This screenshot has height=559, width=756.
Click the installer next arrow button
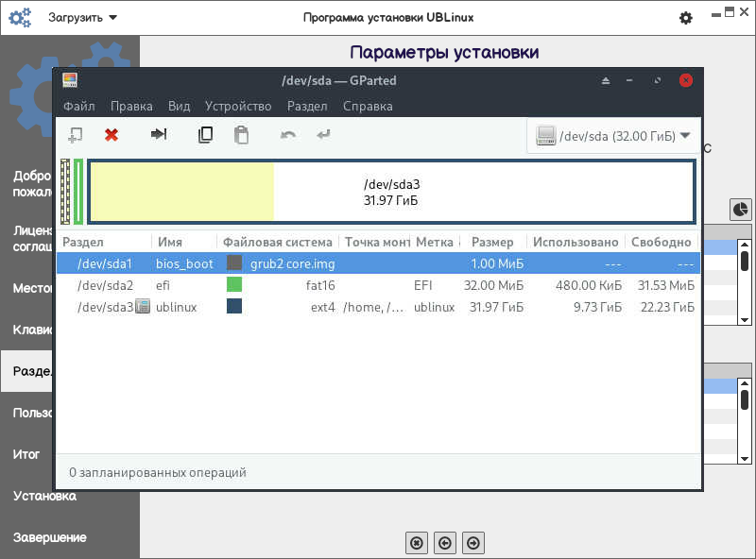473,544
